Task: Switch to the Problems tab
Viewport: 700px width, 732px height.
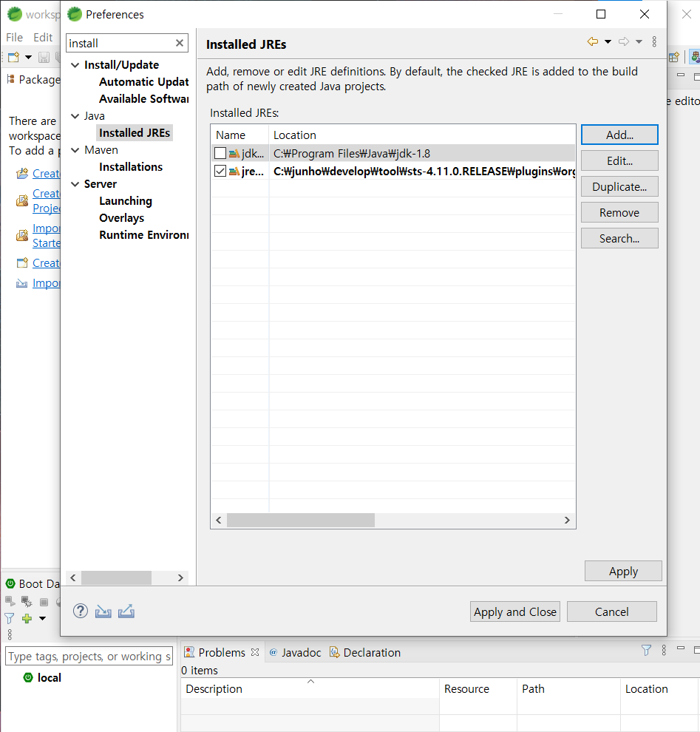Action: point(222,652)
